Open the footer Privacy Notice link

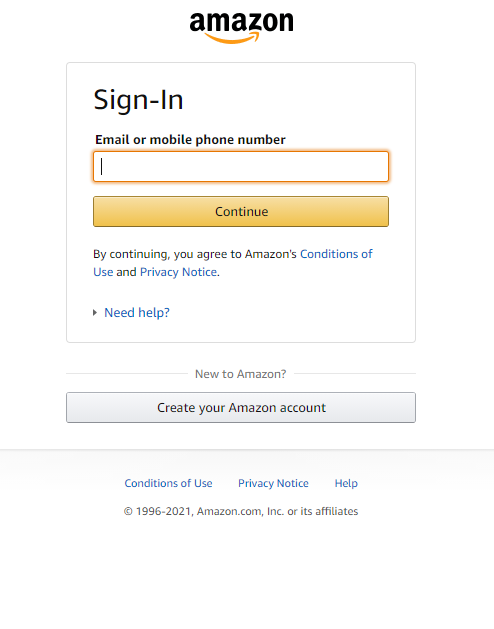click(273, 483)
